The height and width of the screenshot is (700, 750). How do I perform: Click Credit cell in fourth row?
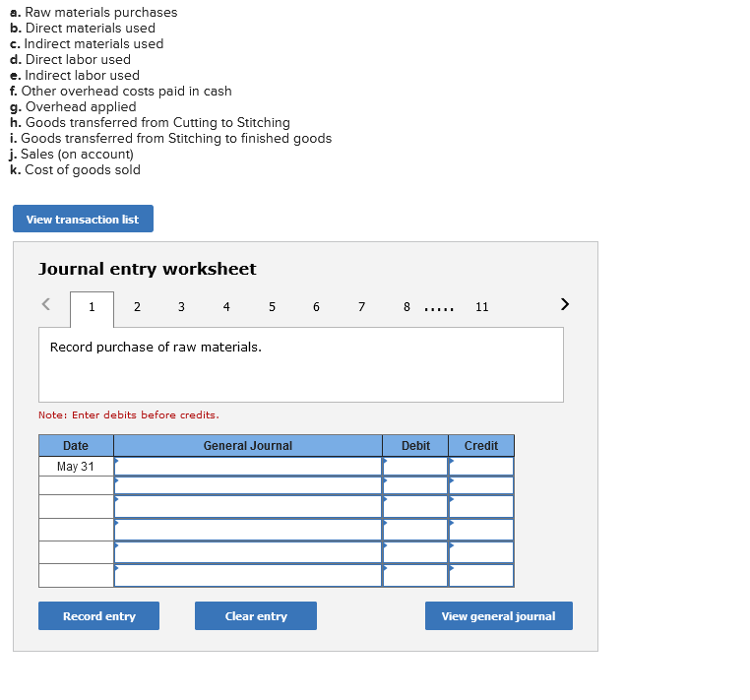coord(481,530)
